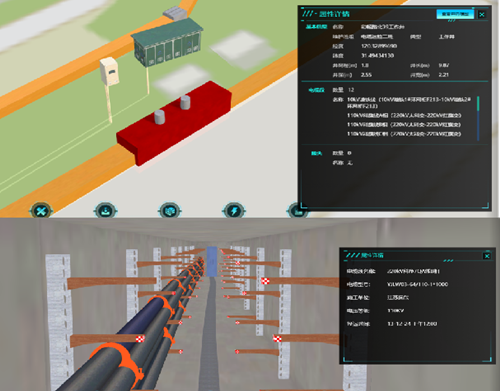Click the lightning bolt round icon
The image size is (500, 391).
tap(234, 211)
